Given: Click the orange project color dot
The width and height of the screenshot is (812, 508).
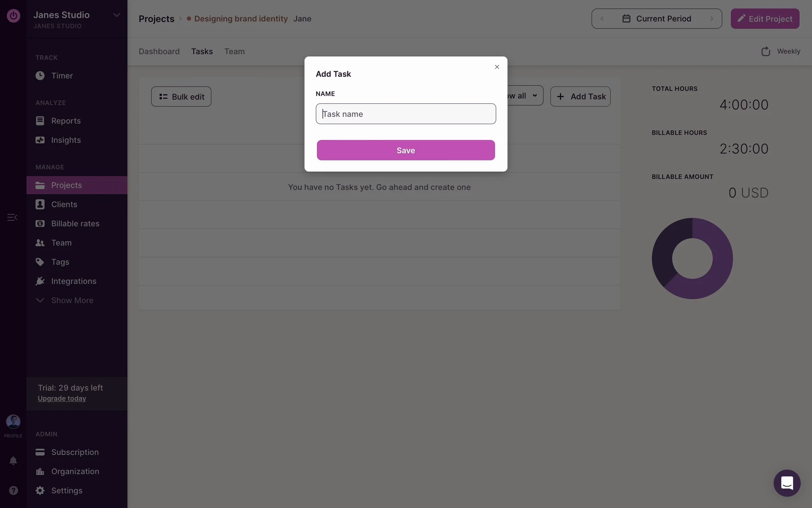Looking at the screenshot, I should [189, 19].
